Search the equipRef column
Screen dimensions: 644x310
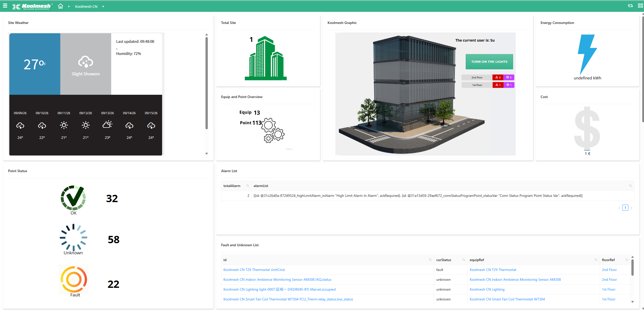596,260
